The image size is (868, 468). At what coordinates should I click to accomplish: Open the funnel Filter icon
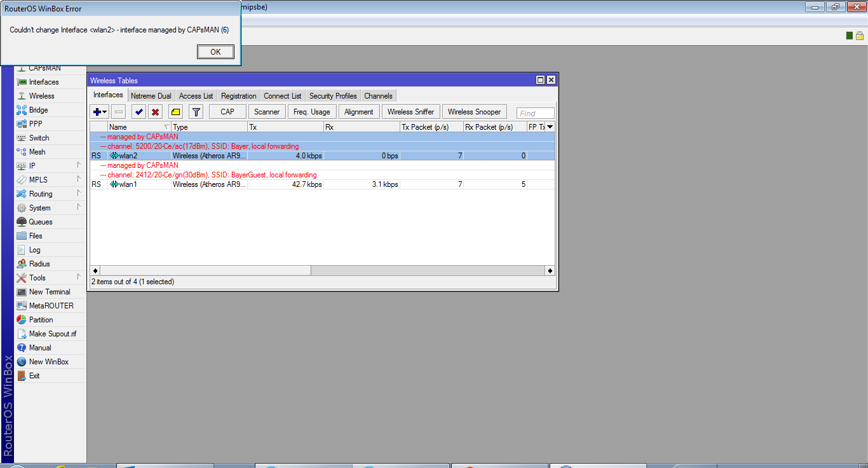[x=196, y=112]
